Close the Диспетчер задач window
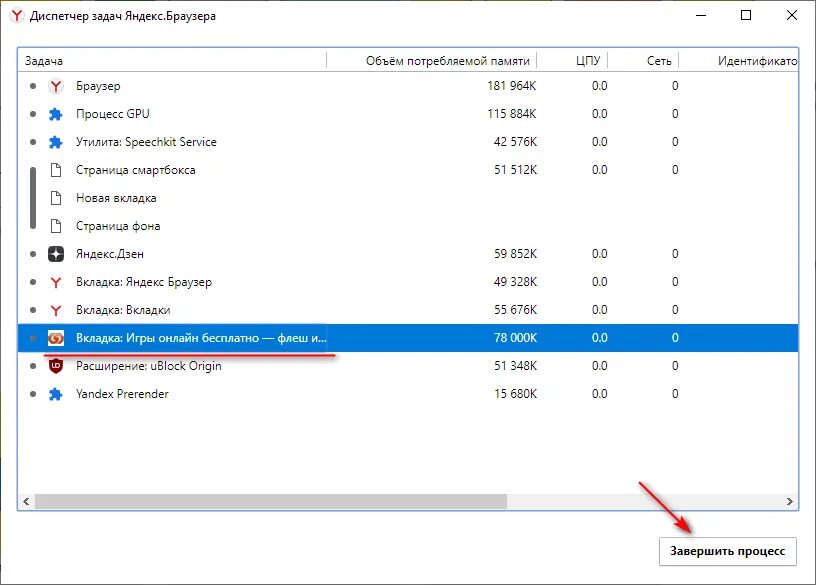Viewport: 816px width, 585px height. tap(792, 16)
